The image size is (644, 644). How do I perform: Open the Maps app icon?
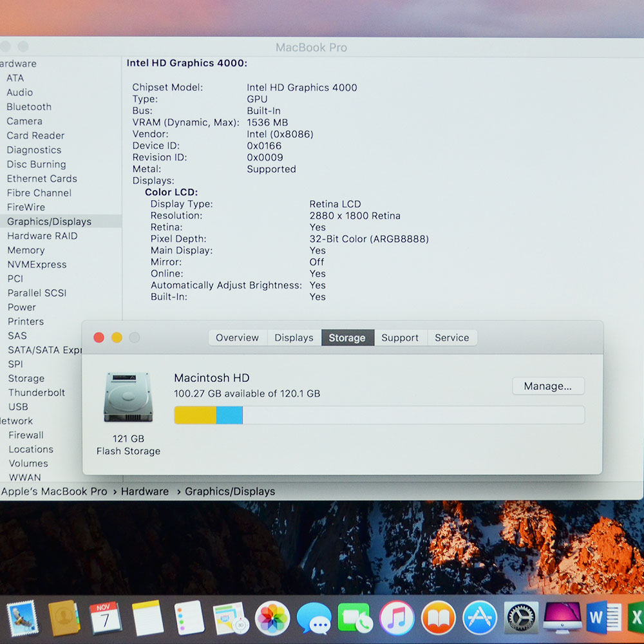point(230,618)
